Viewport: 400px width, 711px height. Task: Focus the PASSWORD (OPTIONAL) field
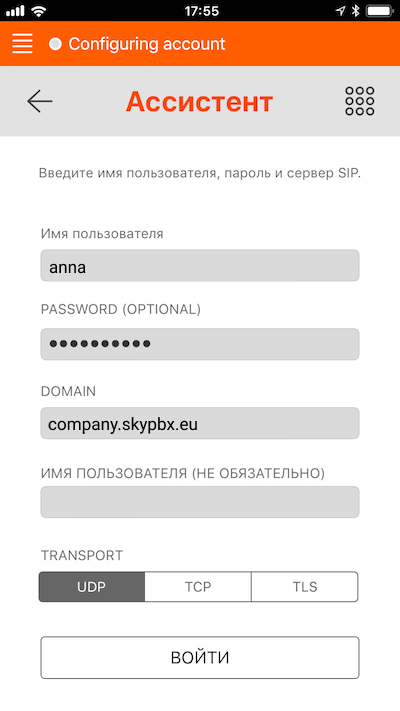pyautogui.click(x=200, y=344)
